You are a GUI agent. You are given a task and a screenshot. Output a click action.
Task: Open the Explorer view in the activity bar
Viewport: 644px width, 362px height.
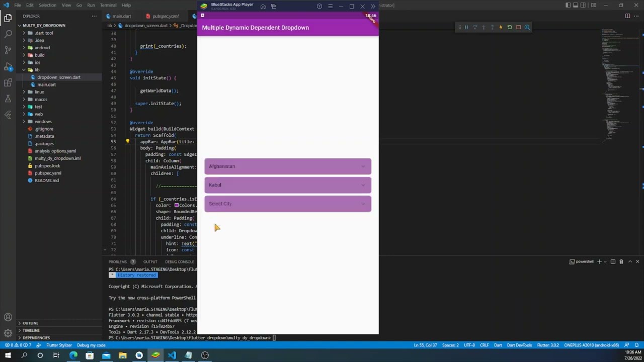pyautogui.click(x=8, y=18)
